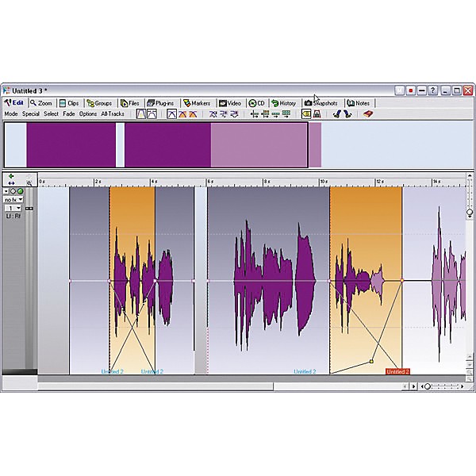Viewport: 476px width, 476px height.
Task: Toggle the track solo diamond button
Action: tap(13, 191)
